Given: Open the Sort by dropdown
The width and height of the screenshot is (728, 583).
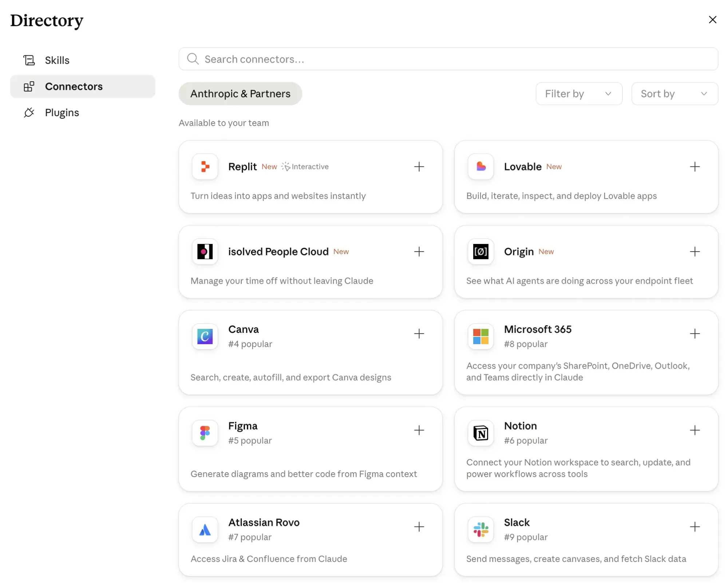Looking at the screenshot, I should point(674,94).
